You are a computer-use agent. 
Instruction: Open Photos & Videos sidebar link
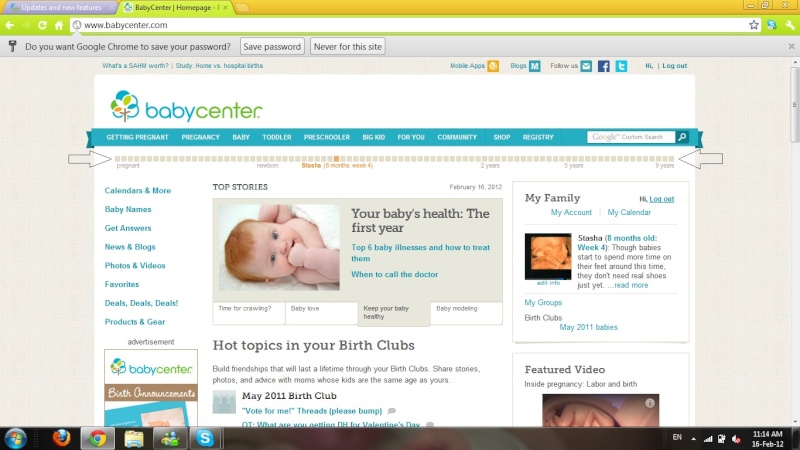[135, 265]
